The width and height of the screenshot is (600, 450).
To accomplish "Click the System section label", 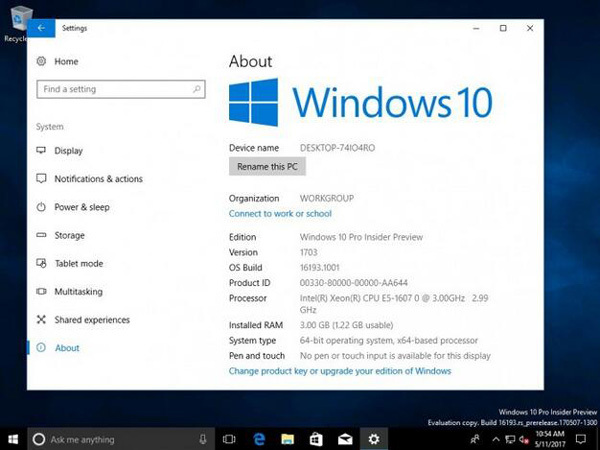I will (50, 127).
